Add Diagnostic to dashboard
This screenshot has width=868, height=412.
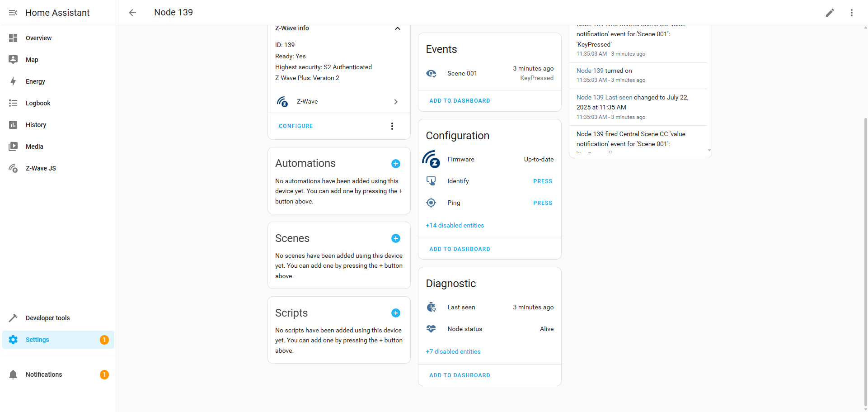point(460,375)
